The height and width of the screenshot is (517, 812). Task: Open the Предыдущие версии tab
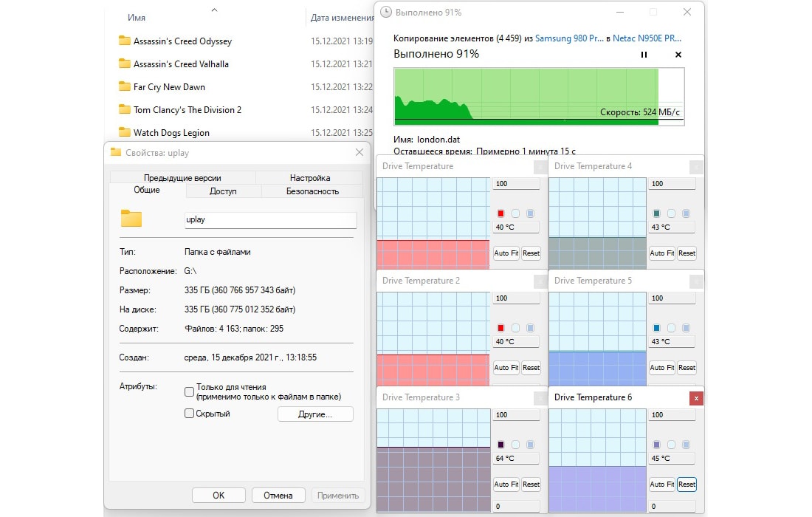point(182,178)
